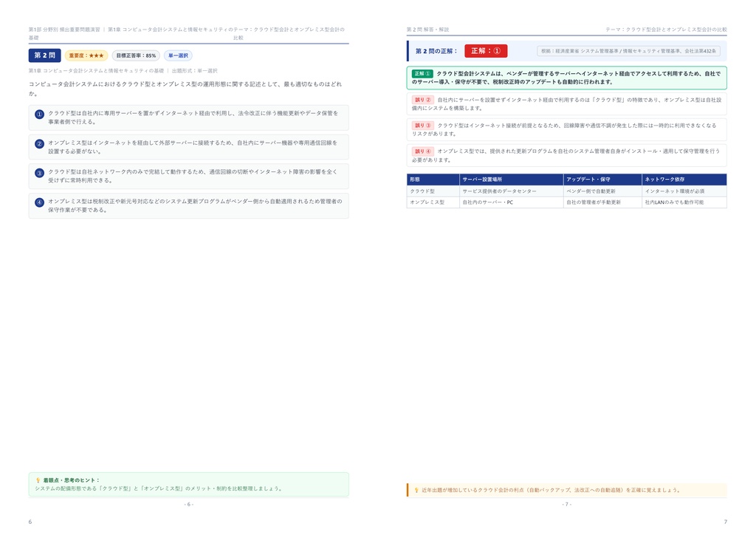Screen dimensions: 756x535
Task: Click the green correct-answer explanation box
Action: pos(566,78)
